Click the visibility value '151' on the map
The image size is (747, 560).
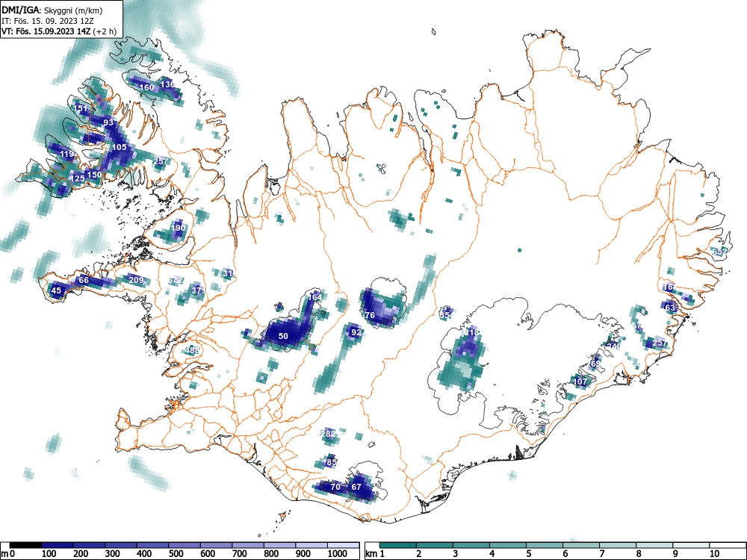[x=81, y=108]
